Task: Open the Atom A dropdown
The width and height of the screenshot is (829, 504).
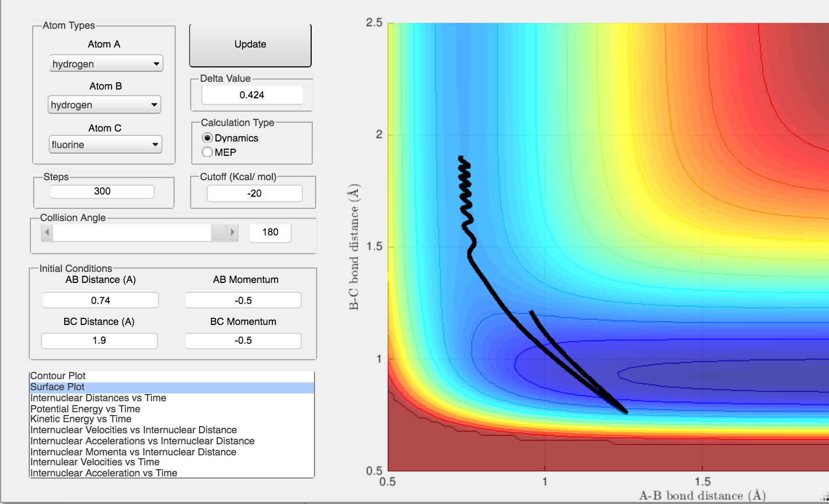Action: [x=106, y=64]
